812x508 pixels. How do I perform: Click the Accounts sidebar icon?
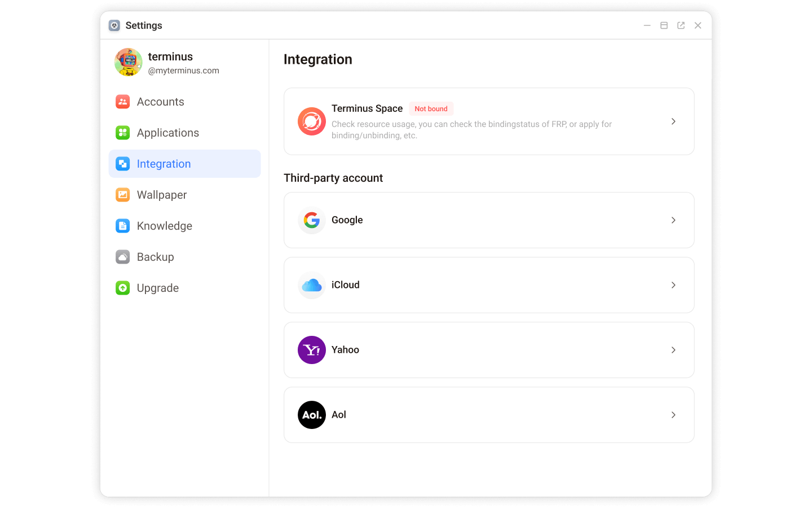(123, 102)
